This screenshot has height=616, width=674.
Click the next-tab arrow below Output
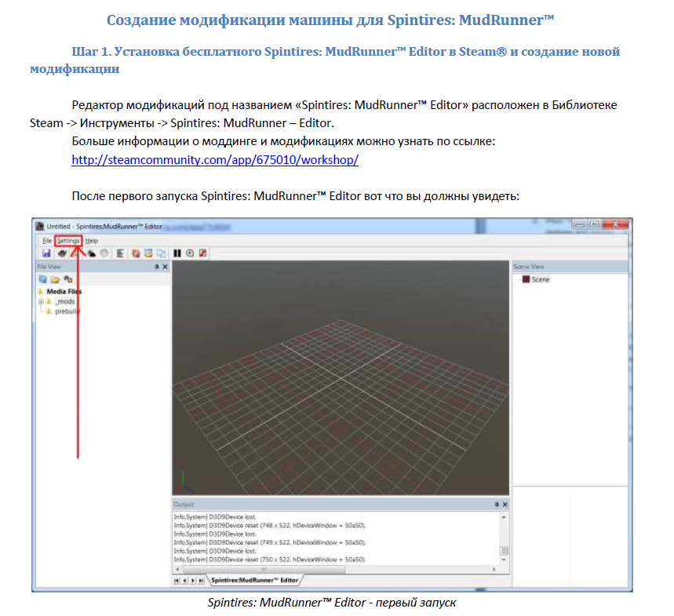click(193, 581)
